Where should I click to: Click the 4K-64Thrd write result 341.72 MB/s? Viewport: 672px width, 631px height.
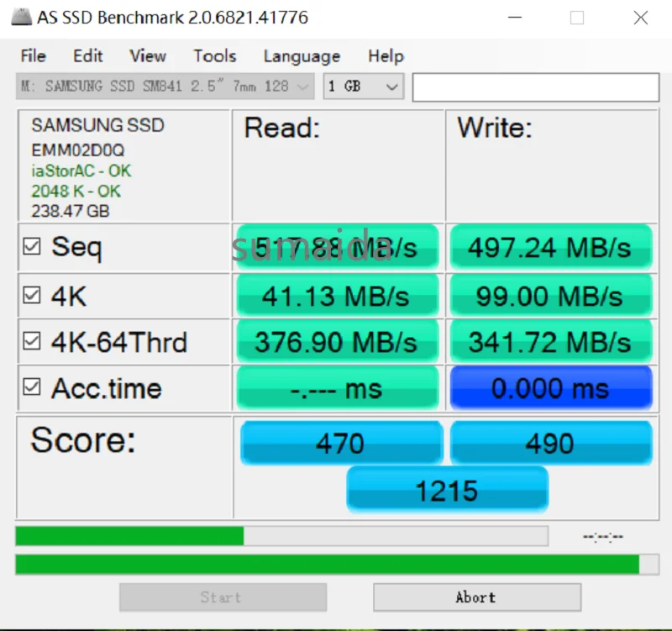(x=551, y=342)
